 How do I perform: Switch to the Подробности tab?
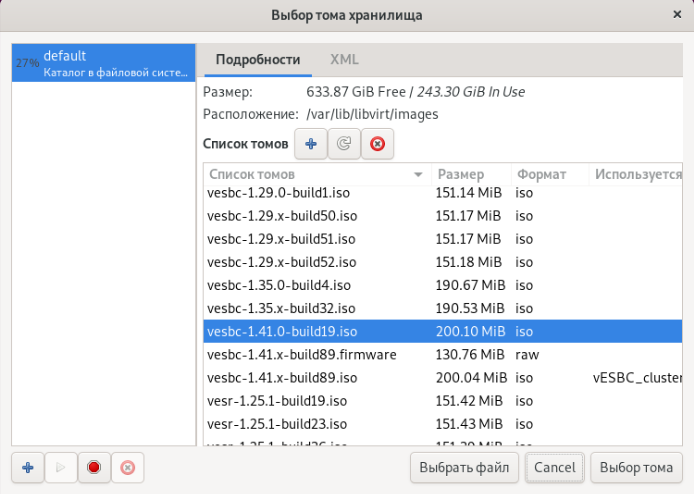tap(258, 60)
